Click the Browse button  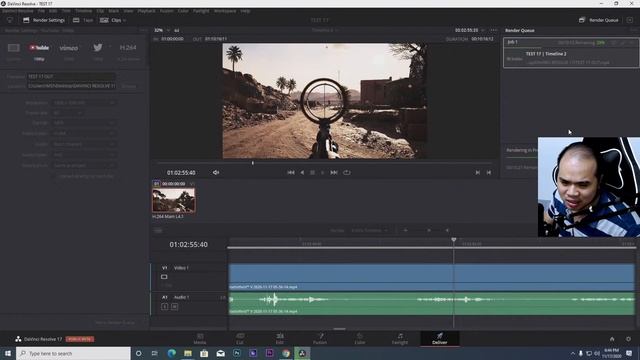coord(129,86)
